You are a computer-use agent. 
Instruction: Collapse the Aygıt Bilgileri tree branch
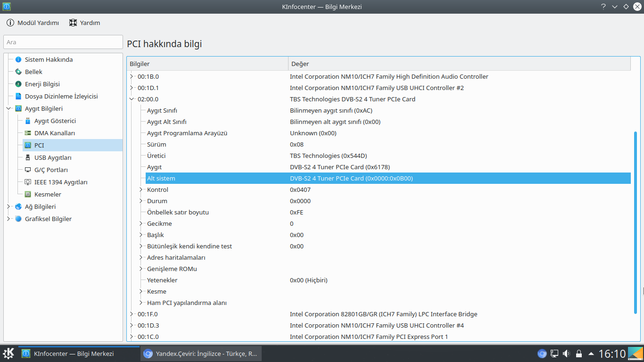(8, 108)
